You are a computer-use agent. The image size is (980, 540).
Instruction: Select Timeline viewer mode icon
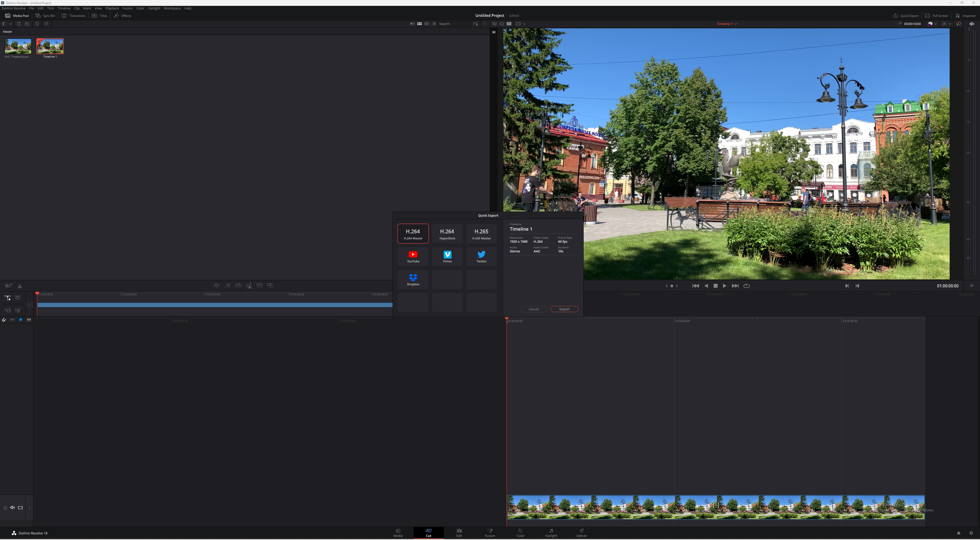tap(509, 24)
